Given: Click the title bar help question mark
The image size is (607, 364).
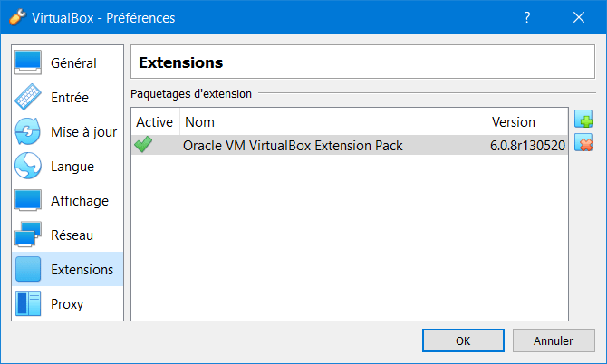Looking at the screenshot, I should coord(527,17).
